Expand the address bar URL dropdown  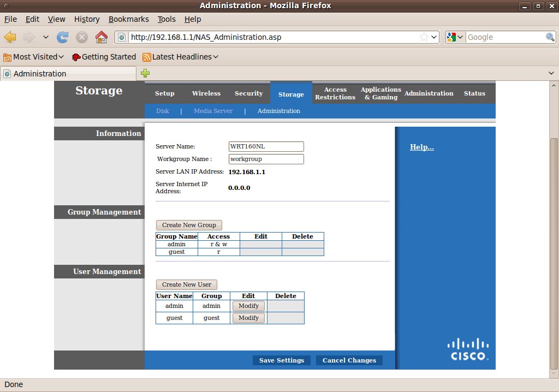tap(435, 37)
